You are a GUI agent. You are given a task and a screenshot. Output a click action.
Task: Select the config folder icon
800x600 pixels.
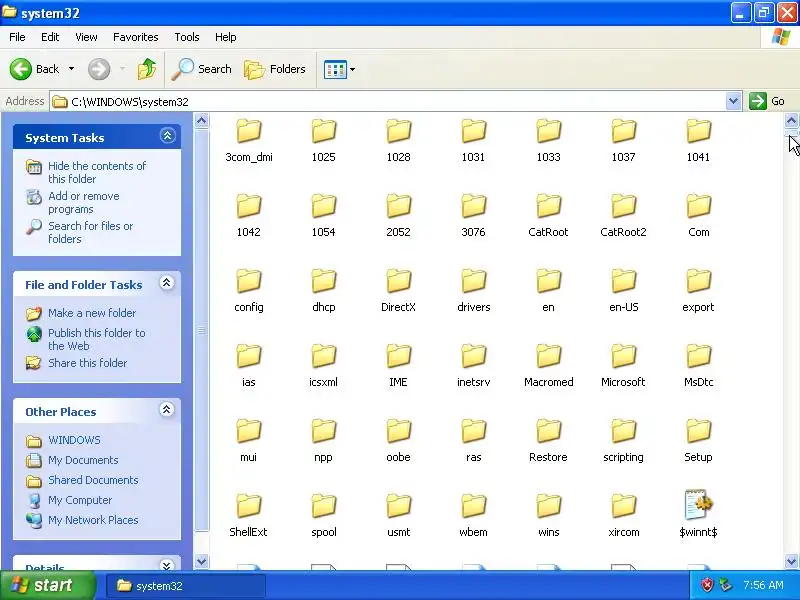pyautogui.click(x=249, y=281)
